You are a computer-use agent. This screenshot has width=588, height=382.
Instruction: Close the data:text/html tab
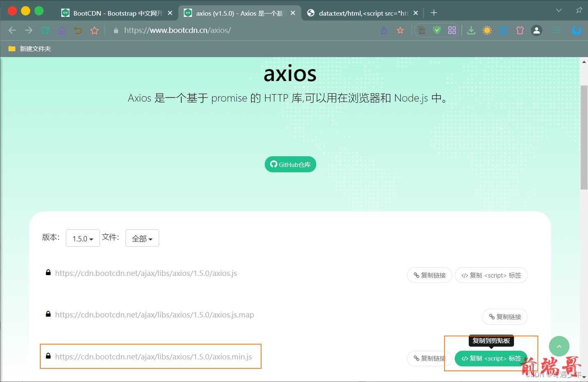tap(416, 13)
